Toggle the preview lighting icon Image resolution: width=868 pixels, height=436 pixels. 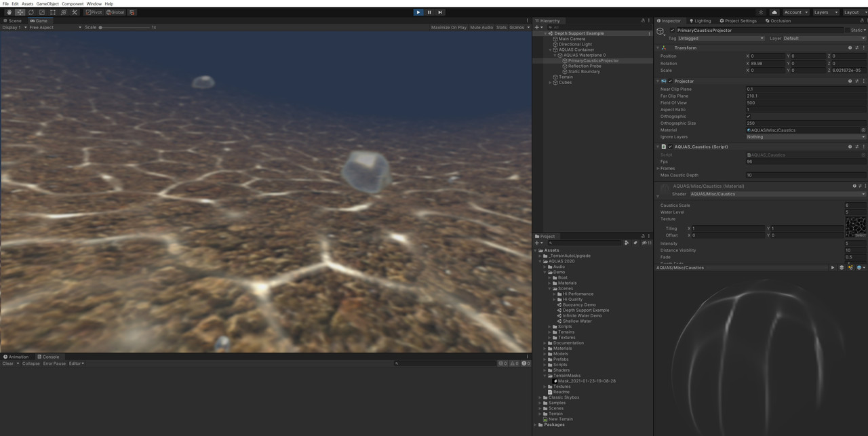(850, 268)
